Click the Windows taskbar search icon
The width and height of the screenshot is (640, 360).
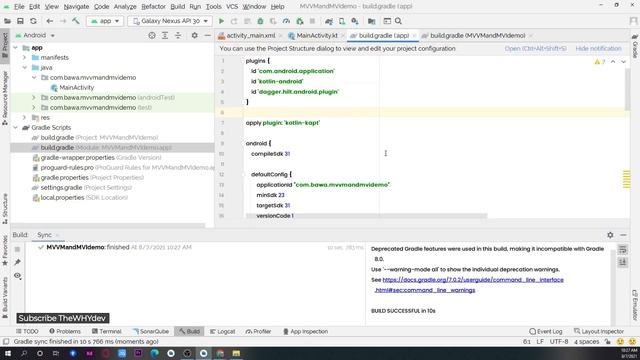24,353
